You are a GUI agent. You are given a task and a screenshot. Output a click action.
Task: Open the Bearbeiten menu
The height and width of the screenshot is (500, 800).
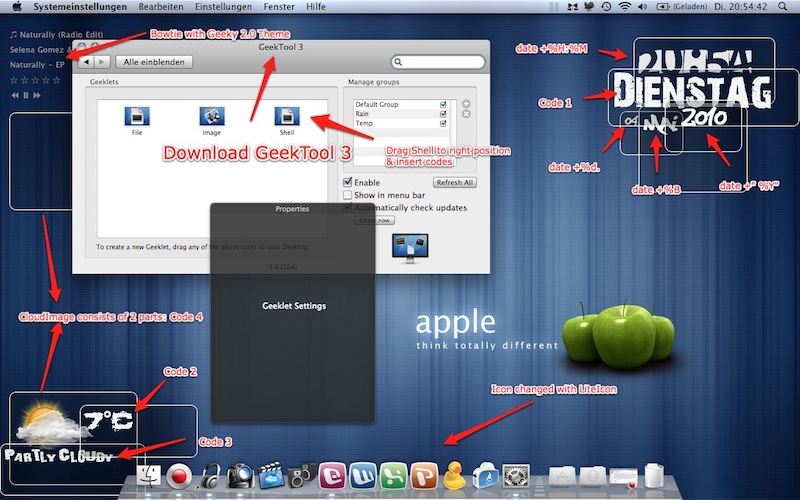tap(161, 7)
